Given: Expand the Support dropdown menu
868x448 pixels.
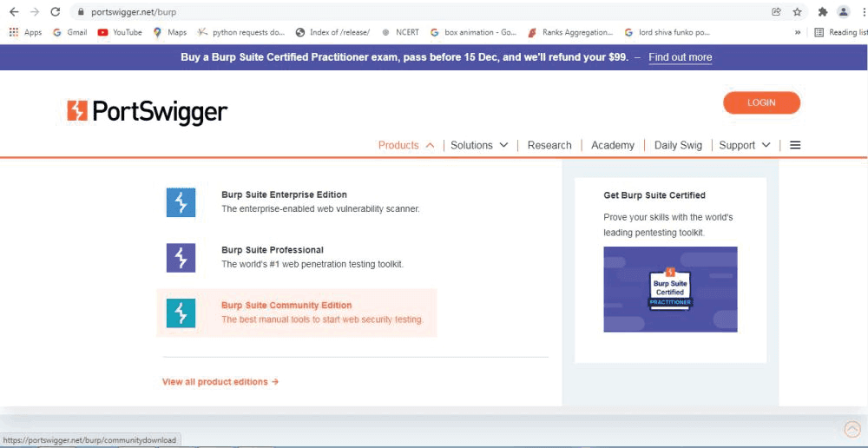Looking at the screenshot, I should 745,145.
